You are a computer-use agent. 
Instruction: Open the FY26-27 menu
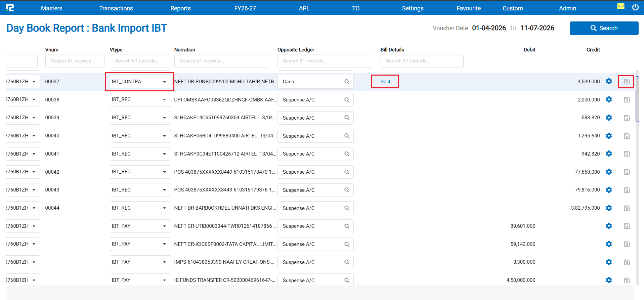point(245,8)
